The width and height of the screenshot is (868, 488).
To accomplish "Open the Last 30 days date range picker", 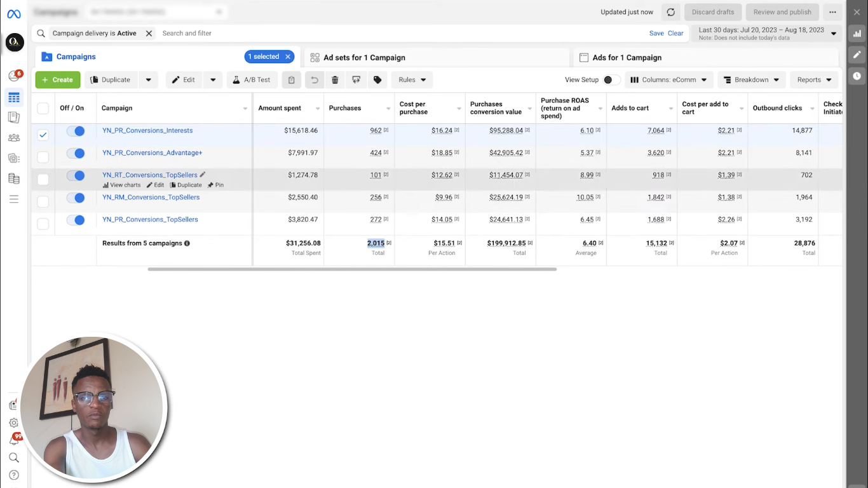I will pyautogui.click(x=768, y=33).
